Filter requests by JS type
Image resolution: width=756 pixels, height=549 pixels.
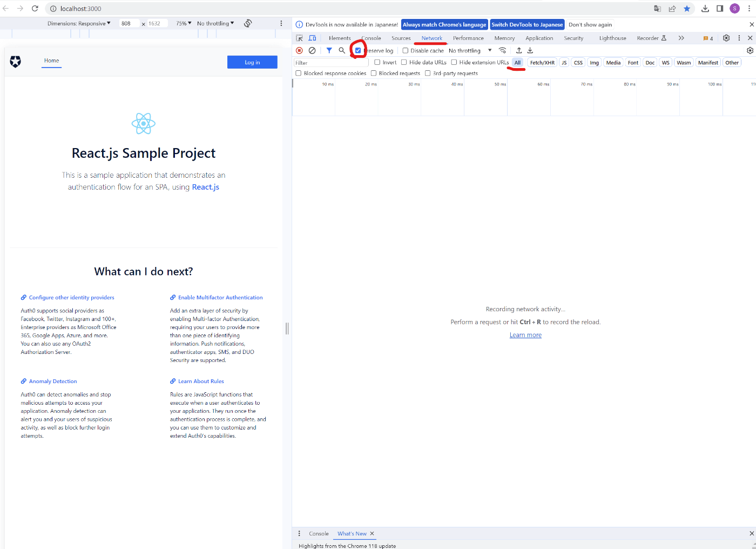coord(564,63)
